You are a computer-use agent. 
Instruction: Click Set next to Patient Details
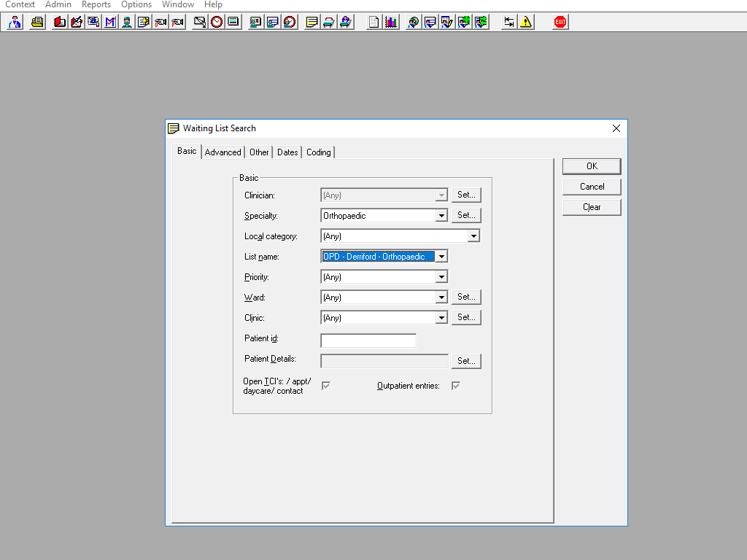tap(466, 361)
